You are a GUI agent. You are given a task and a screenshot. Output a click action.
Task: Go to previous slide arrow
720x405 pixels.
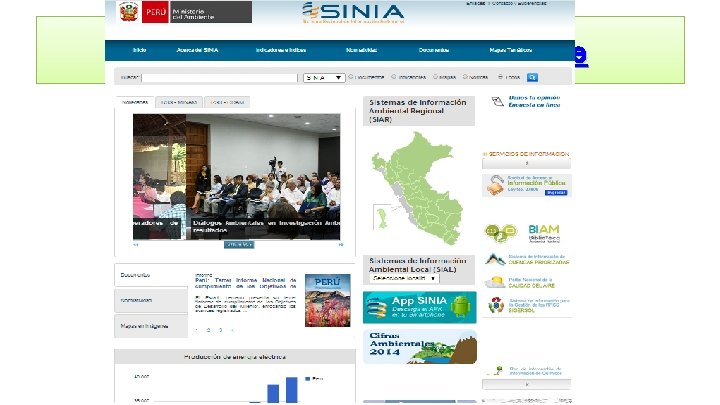point(135,245)
